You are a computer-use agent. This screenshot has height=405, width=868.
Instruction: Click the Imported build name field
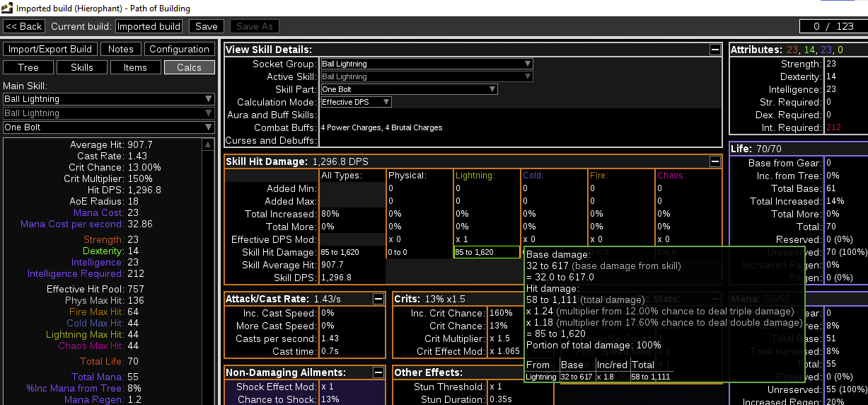(x=149, y=26)
